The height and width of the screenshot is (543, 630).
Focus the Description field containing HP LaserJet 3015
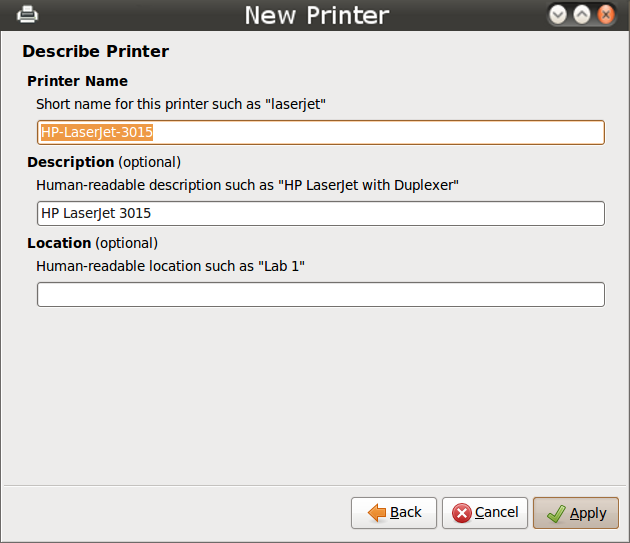[321, 213]
